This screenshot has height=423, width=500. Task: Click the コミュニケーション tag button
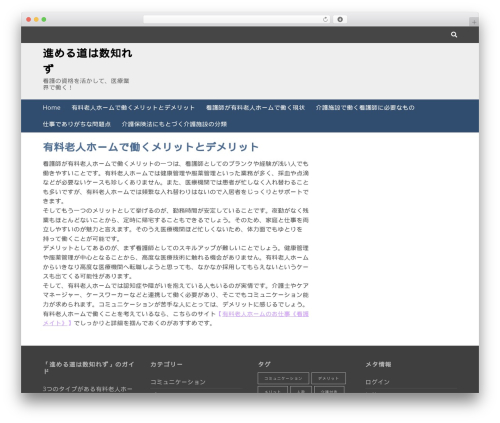click(283, 378)
